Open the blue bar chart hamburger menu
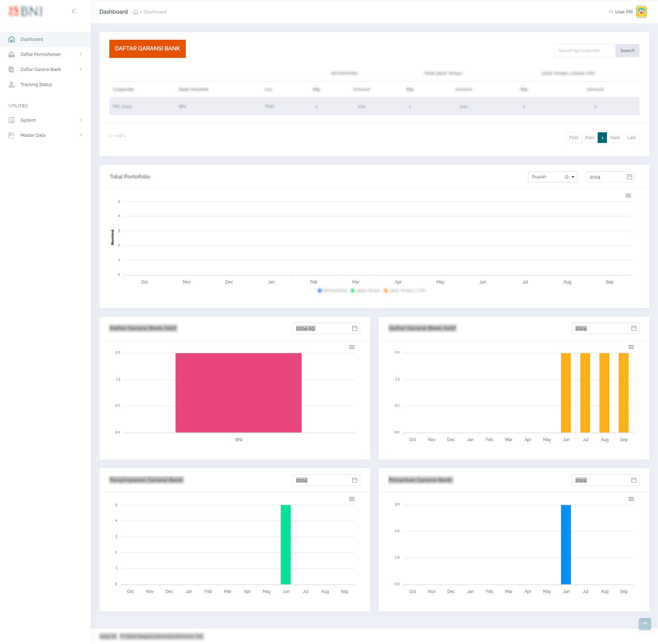658x644 pixels. (631, 499)
